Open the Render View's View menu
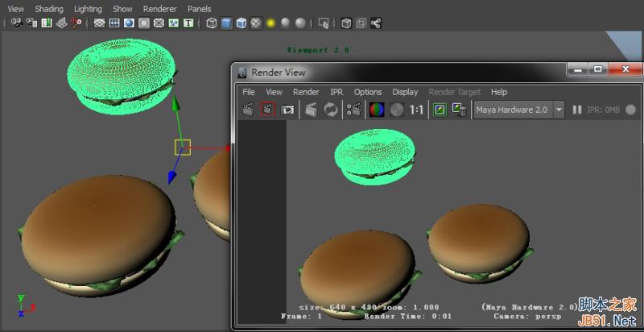This screenshot has width=644, height=332. (x=274, y=92)
